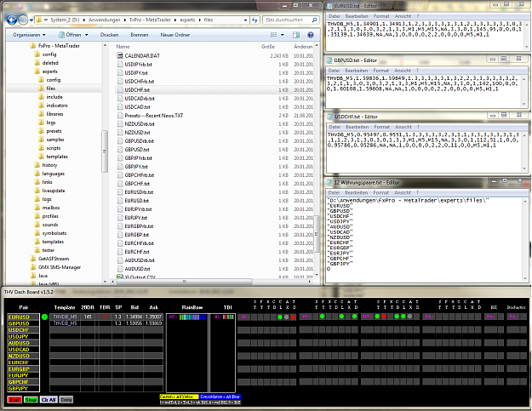Select 'files' folder in Explorer tree
Image resolution: width=532 pixels, height=411 pixels.
[50, 88]
